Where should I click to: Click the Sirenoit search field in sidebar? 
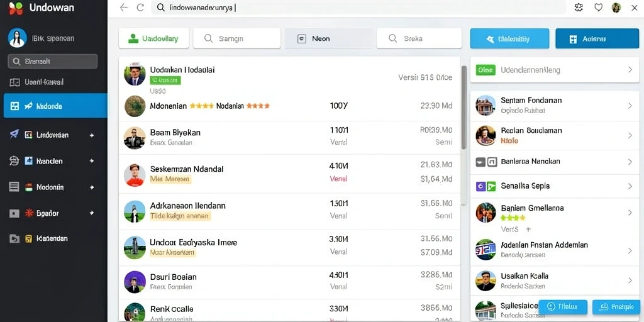click(53, 61)
